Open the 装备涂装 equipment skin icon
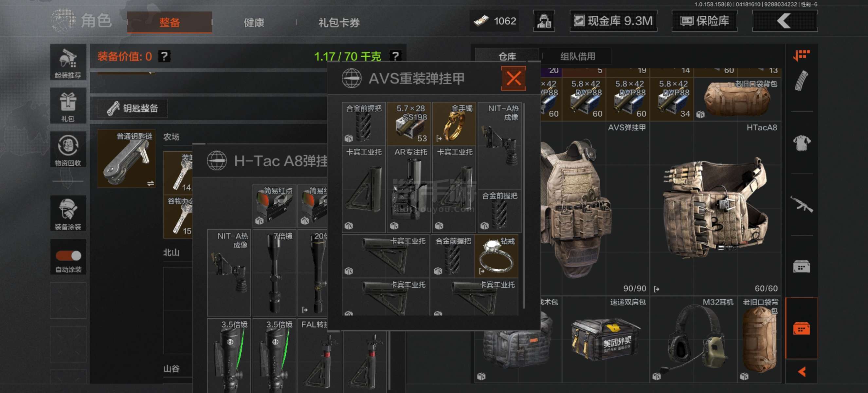 [x=68, y=213]
